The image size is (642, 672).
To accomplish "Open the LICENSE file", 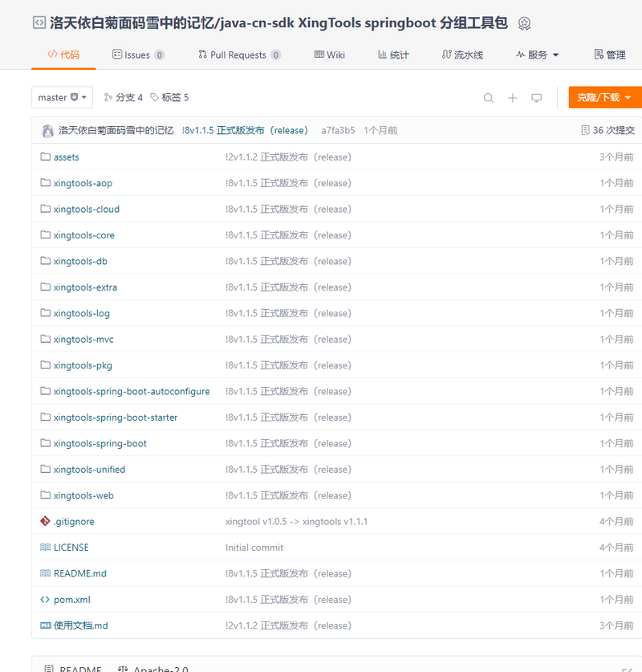I will [71, 548].
